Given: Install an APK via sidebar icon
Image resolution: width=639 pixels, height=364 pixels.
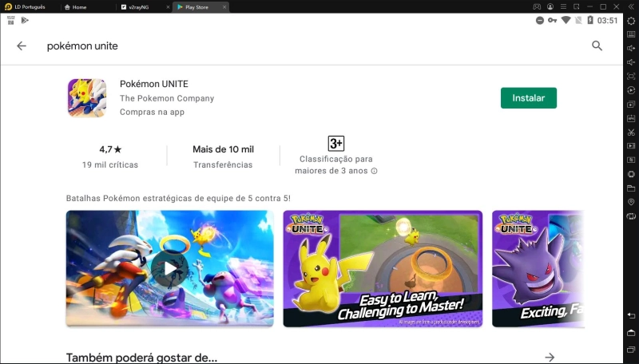Looking at the screenshot, I should tap(631, 118).
